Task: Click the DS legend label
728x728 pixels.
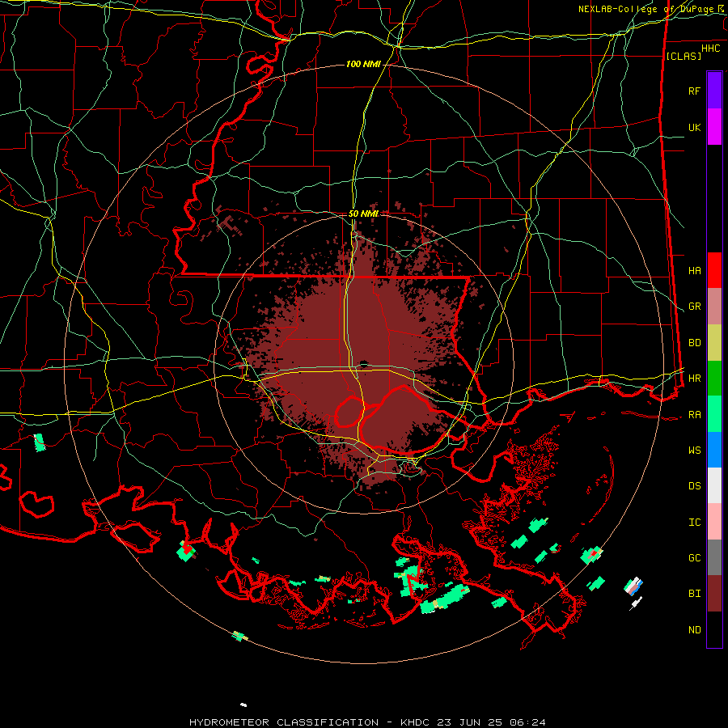Action: click(x=694, y=486)
